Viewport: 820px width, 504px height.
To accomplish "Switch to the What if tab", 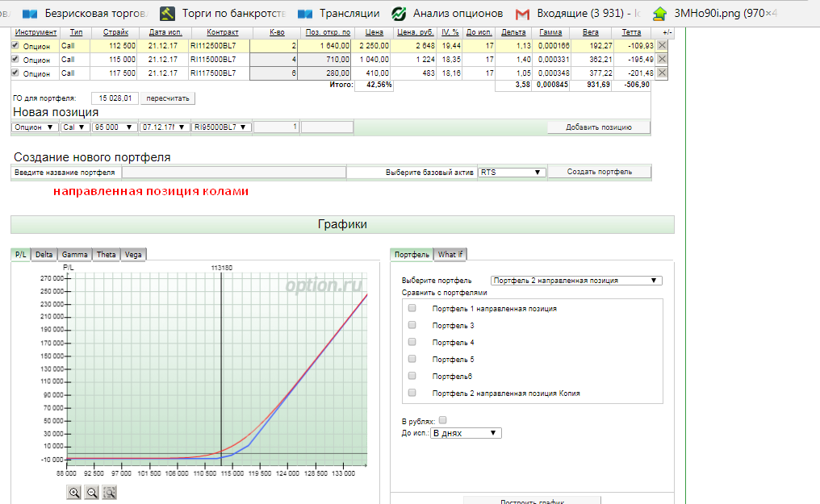I will pyautogui.click(x=450, y=254).
